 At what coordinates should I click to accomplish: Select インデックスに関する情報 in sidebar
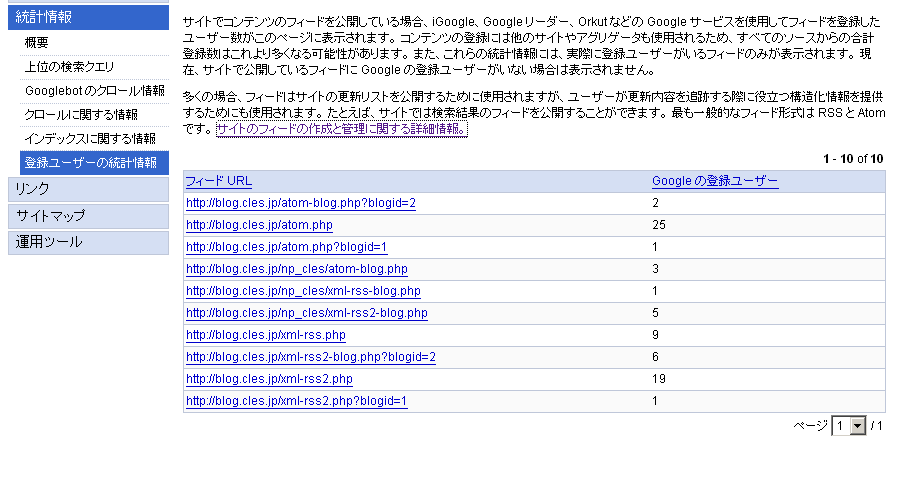(90, 139)
